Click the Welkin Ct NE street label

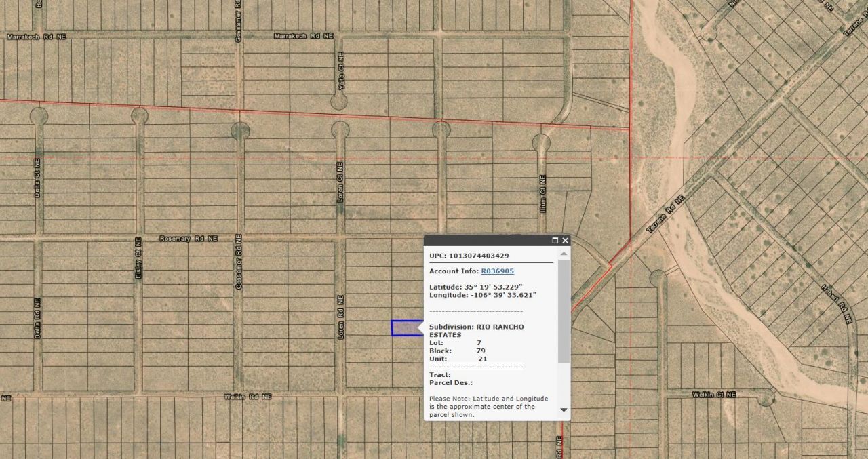coord(714,394)
